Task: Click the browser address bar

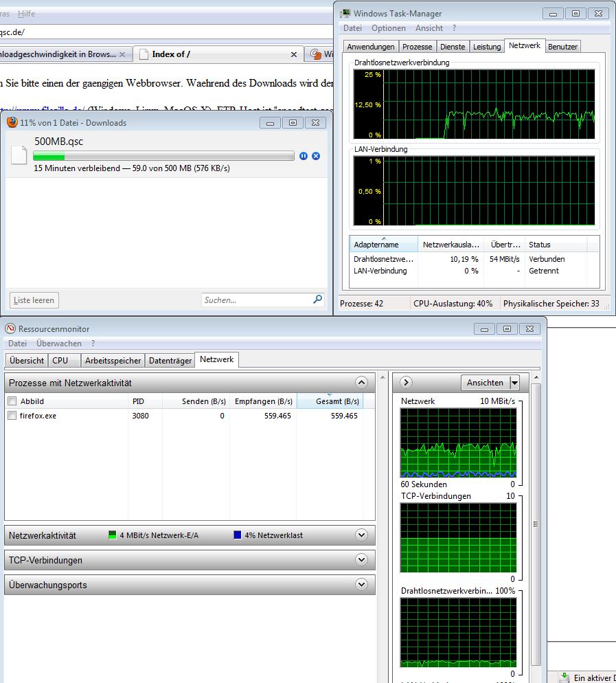Action: pyautogui.click(x=166, y=32)
